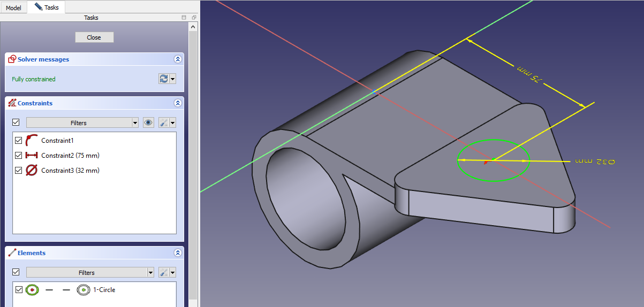Select the Constraint3 diameter icon

32,171
